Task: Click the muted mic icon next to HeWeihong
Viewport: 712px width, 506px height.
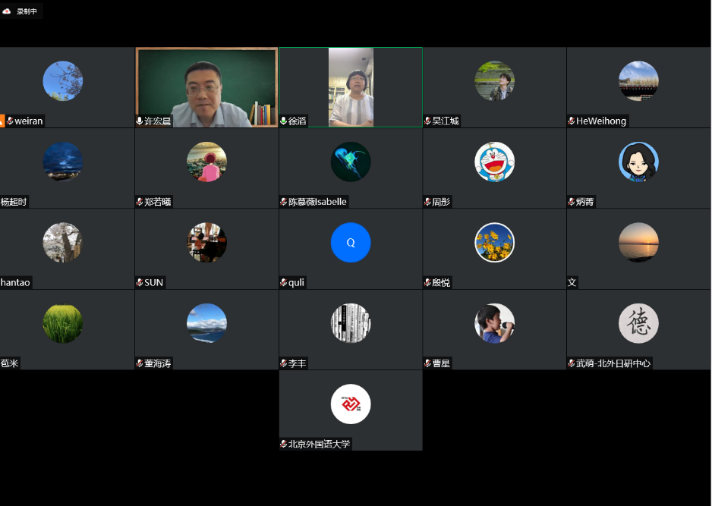Action: (572, 121)
